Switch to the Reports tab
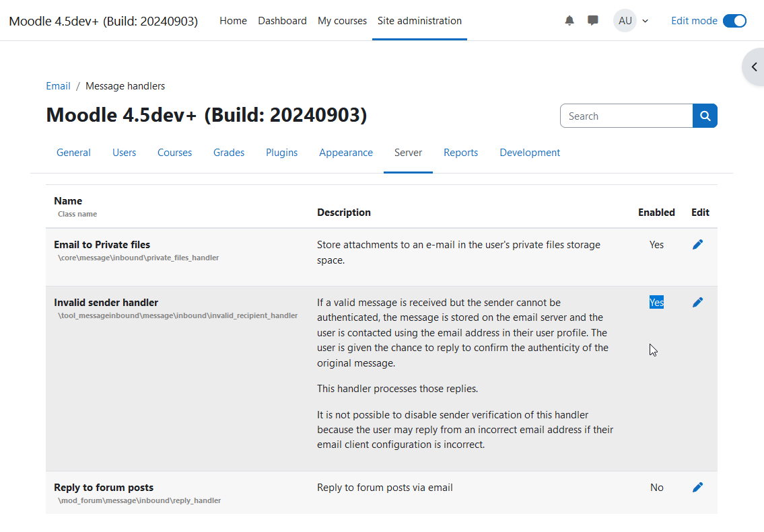Screen dimensions: 764x532 [460, 153]
